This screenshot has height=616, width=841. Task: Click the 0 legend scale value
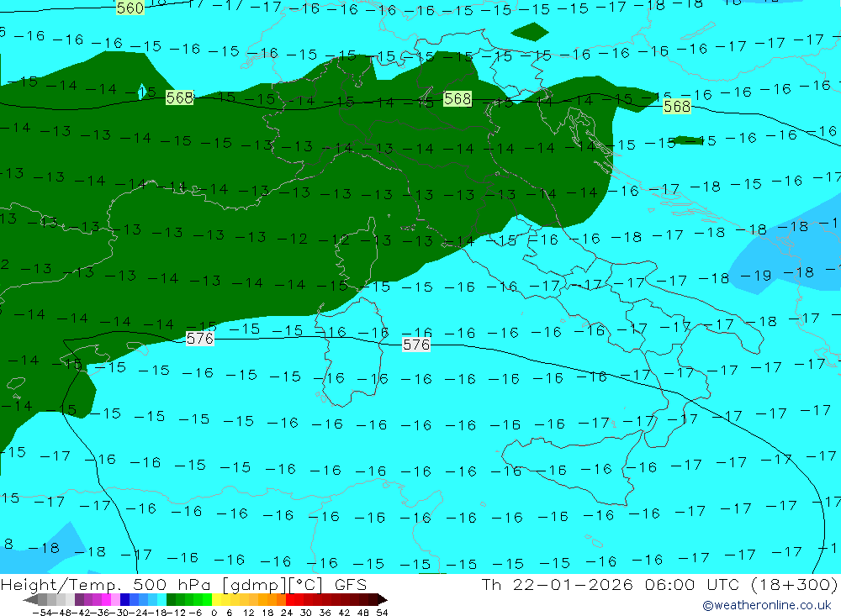click(x=214, y=613)
